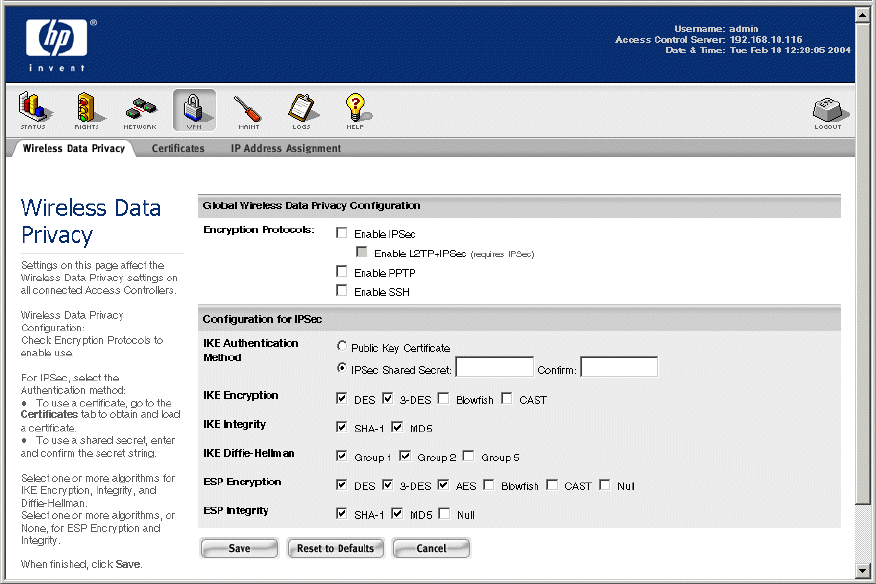Switch to Wireless Data Privacy tab
This screenshot has width=876, height=584.
coord(74,149)
